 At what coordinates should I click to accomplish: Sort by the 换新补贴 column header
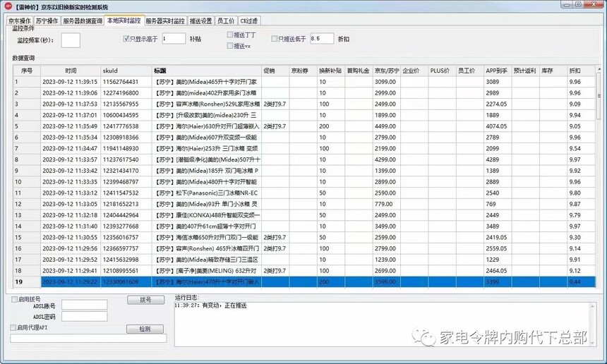(331, 71)
